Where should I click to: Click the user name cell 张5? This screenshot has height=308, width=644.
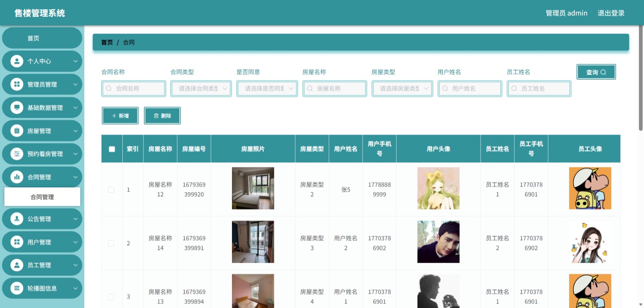click(x=346, y=190)
